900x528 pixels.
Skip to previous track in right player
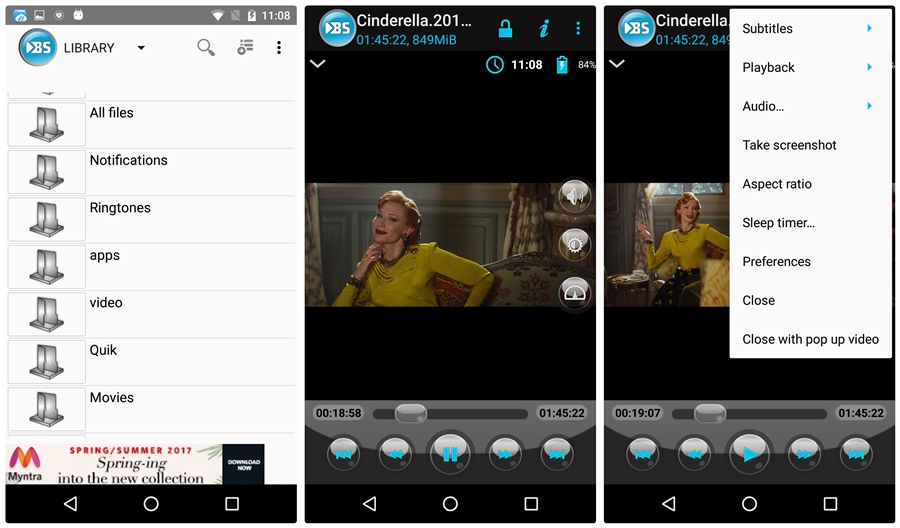click(642, 454)
